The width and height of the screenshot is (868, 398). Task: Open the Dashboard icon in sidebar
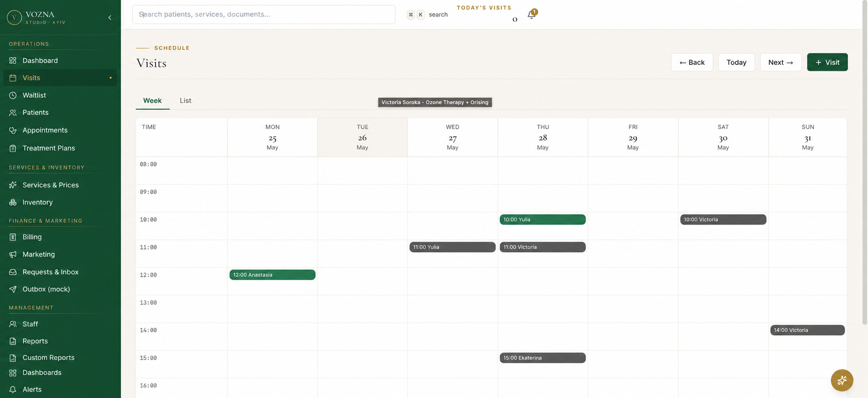click(13, 60)
